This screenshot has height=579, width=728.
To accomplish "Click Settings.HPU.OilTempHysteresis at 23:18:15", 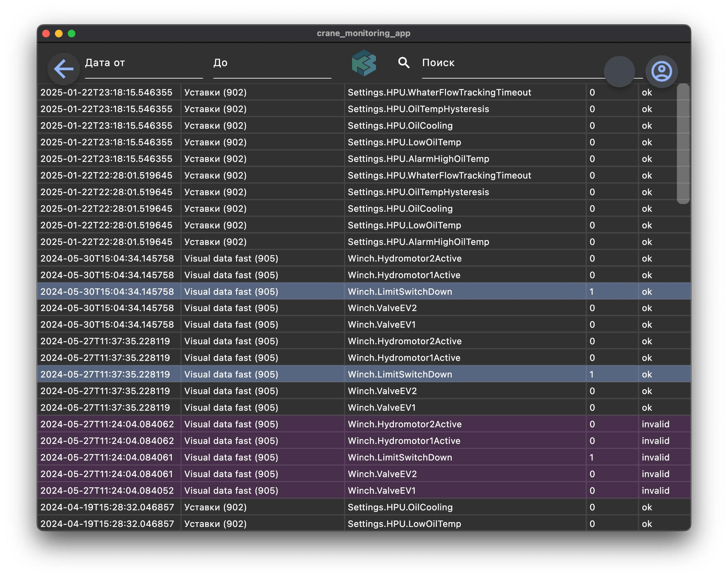I will (x=418, y=109).
